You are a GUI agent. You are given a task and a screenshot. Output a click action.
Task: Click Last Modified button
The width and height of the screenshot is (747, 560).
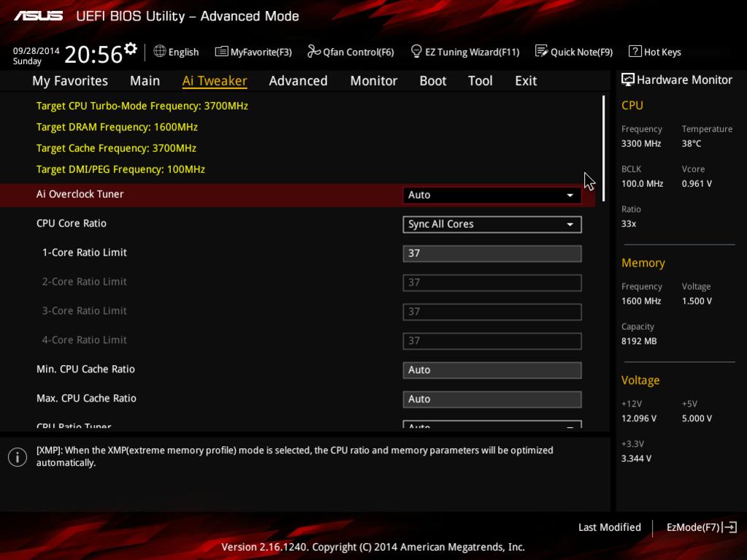(x=609, y=527)
